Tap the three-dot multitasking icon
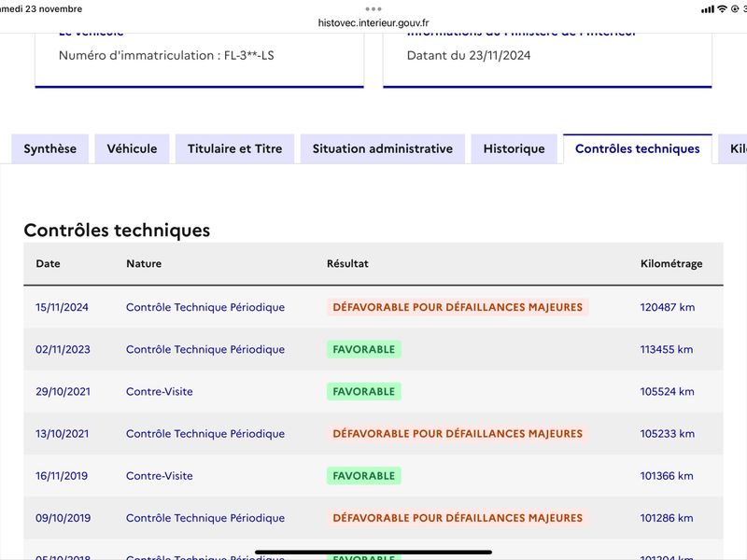 373,9
